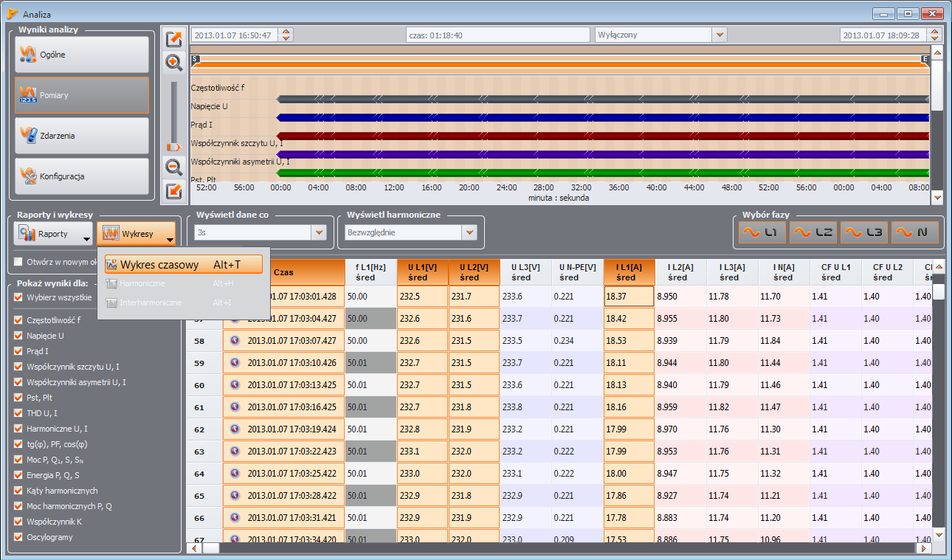This screenshot has width=952, height=560.
Task: Open the Raporty dropdown button
Action: pyautogui.click(x=54, y=234)
